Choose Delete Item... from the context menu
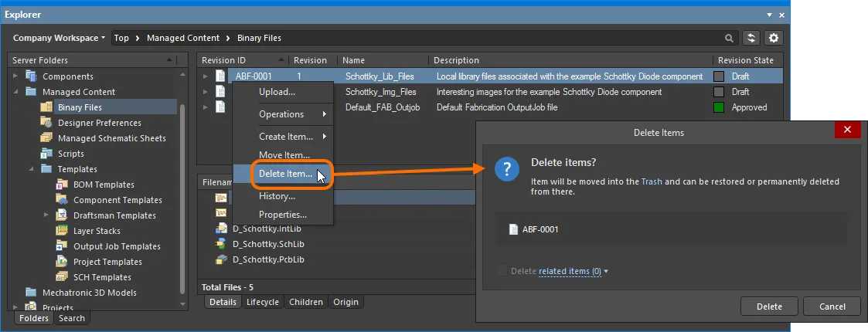The width and height of the screenshot is (868, 332). (x=283, y=174)
